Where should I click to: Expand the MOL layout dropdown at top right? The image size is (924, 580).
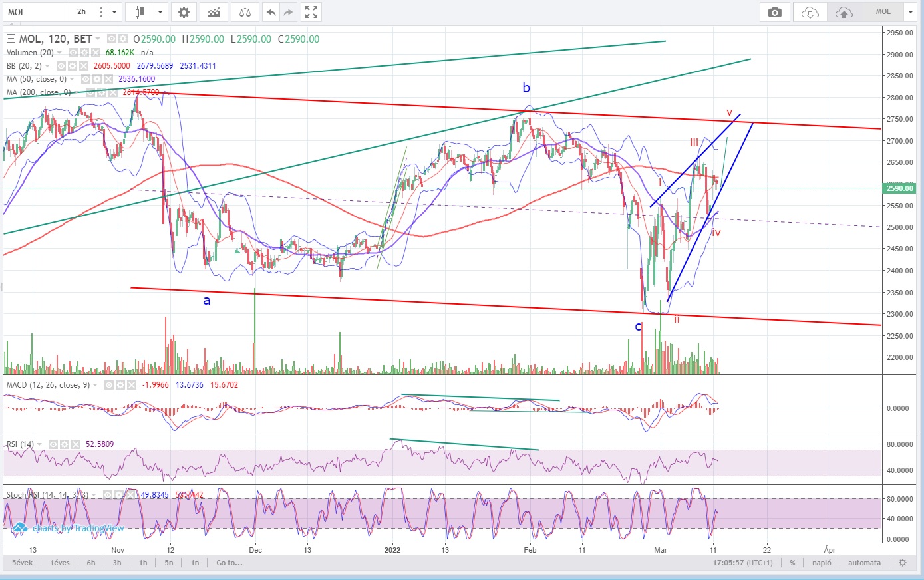(x=910, y=12)
